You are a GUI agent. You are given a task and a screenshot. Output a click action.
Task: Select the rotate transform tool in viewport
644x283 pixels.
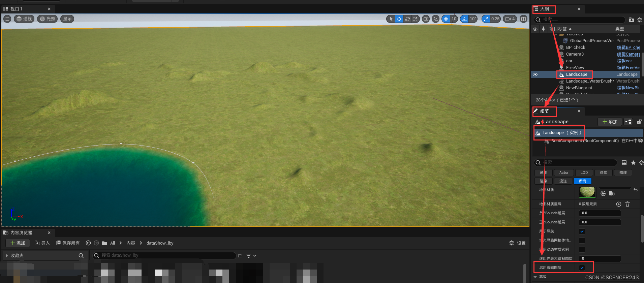click(x=407, y=19)
